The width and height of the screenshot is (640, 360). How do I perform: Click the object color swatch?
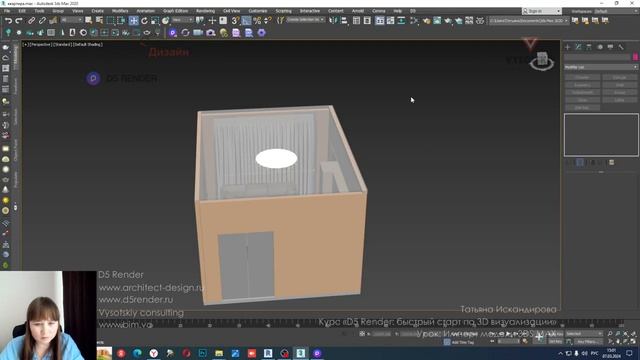(x=635, y=57)
